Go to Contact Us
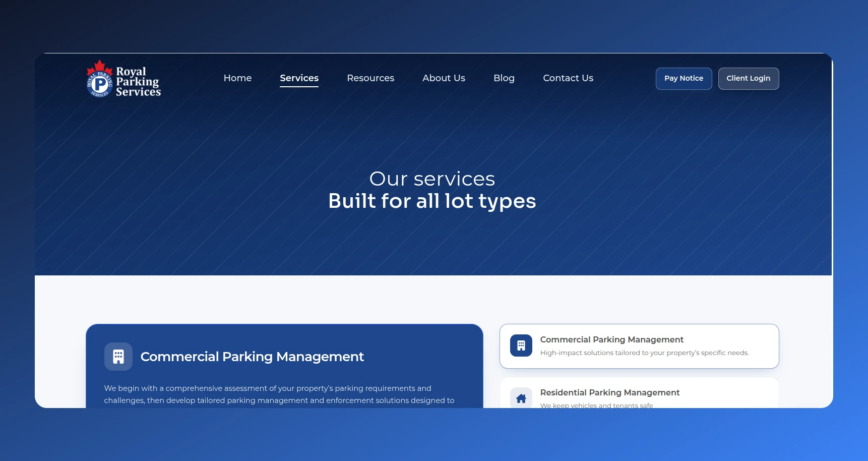 [568, 78]
